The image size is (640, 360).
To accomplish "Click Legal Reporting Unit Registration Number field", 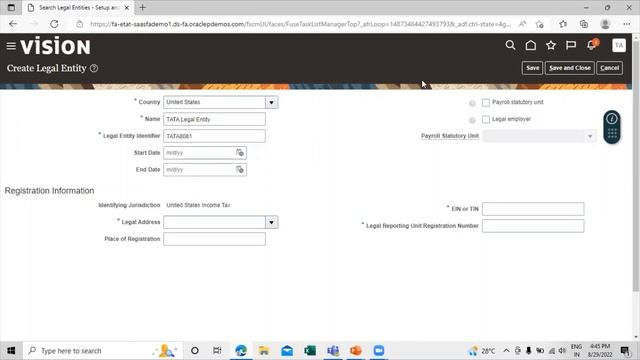I will pos(533,226).
